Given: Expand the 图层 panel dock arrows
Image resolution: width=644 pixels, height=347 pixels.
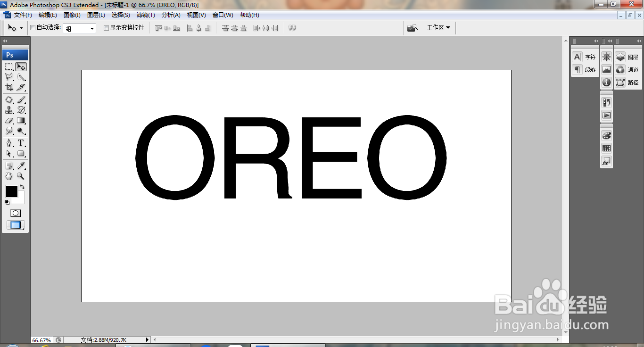Looking at the screenshot, I should pyautogui.click(x=639, y=41).
